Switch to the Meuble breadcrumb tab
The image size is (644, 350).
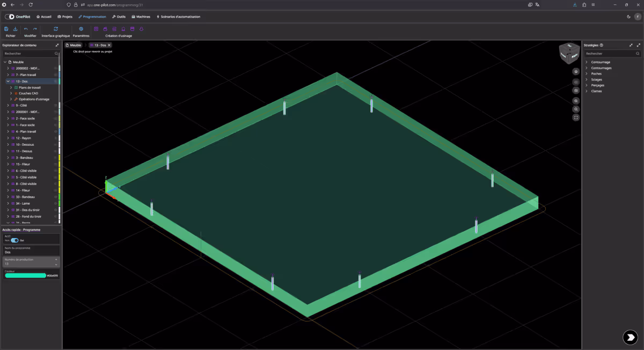coord(74,45)
